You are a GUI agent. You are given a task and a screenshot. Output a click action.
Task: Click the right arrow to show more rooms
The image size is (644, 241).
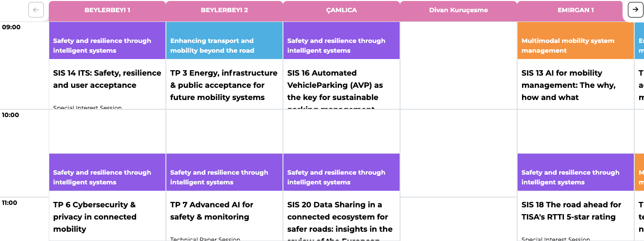point(635,10)
